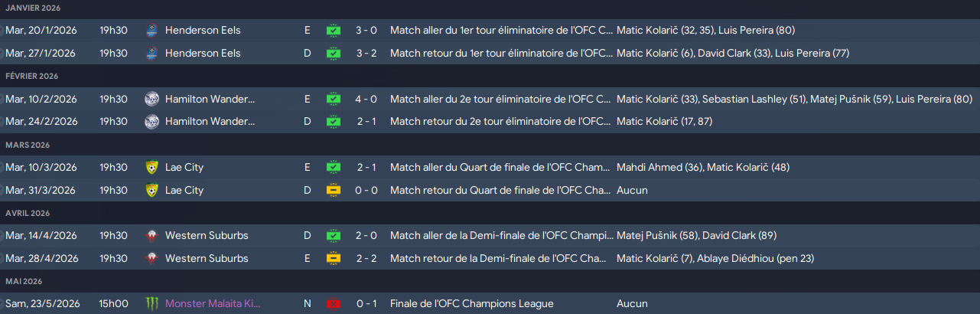This screenshot has height=314, width=980.
Task: Click the 2 - 1 score versus Lae City
Action: point(366,168)
